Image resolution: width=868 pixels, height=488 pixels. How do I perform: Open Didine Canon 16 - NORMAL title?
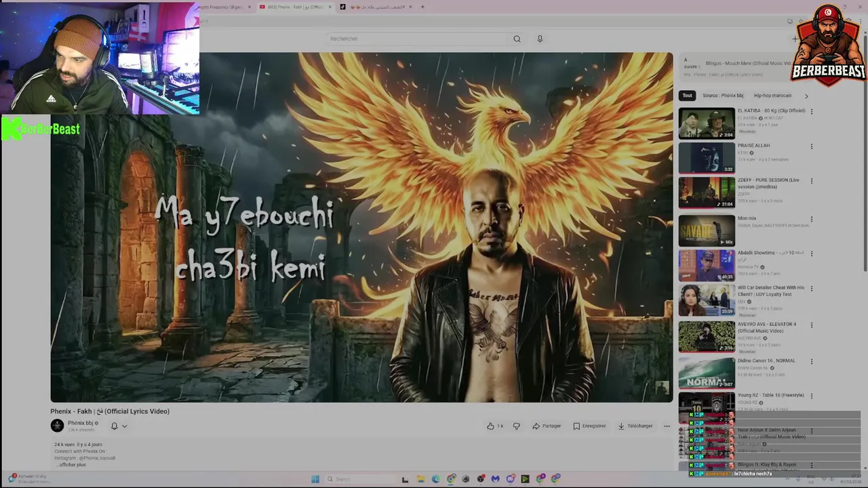766,361
